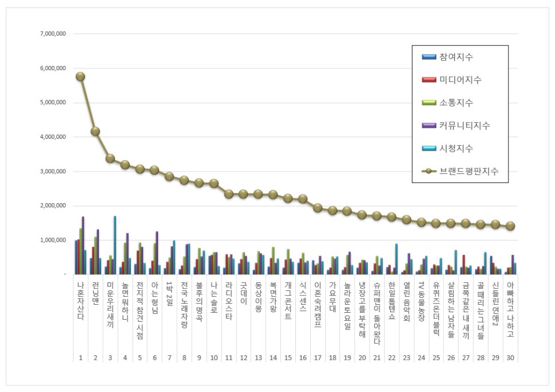Click the 전국노래자랑 category label
The image size is (555, 392).
coord(184,305)
